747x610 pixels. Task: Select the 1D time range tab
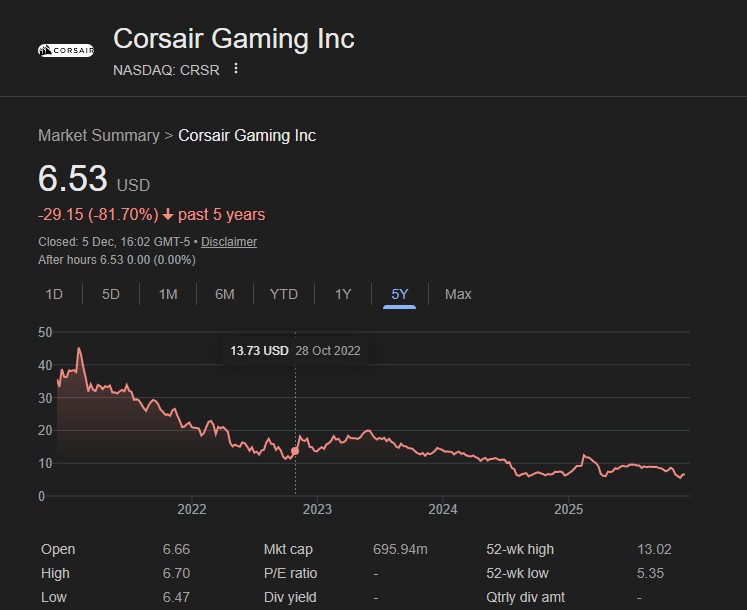click(x=54, y=294)
